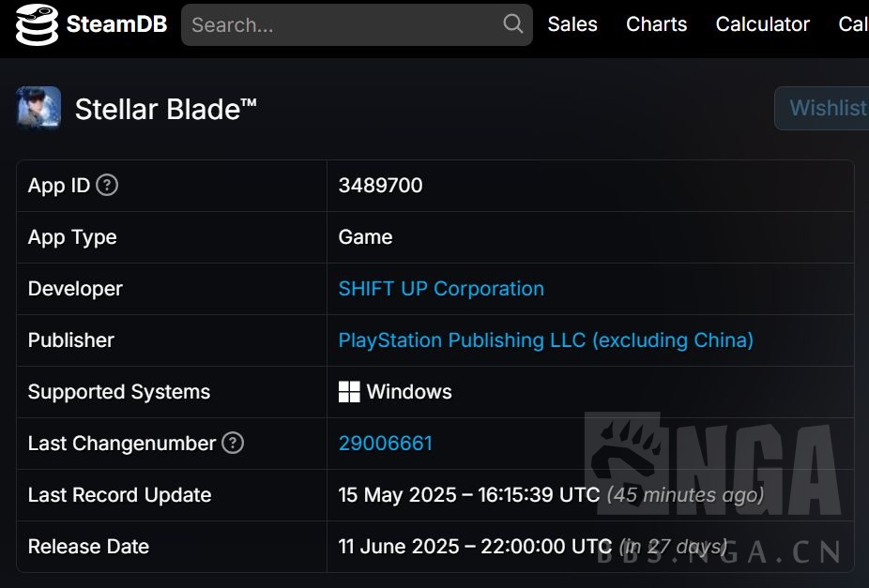Click the "45 minutes ago" timestamp
The image size is (869, 588).
click(685, 495)
